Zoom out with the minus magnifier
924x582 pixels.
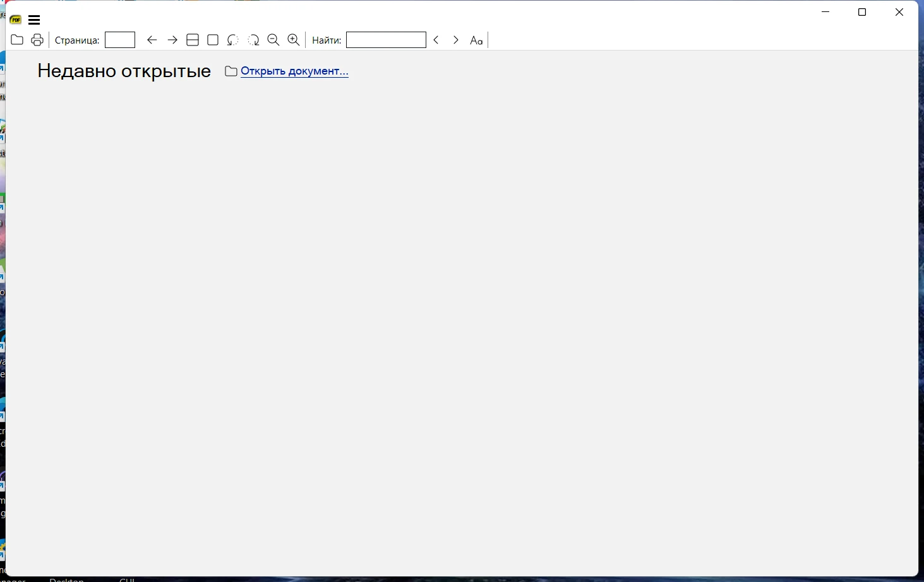pos(273,40)
